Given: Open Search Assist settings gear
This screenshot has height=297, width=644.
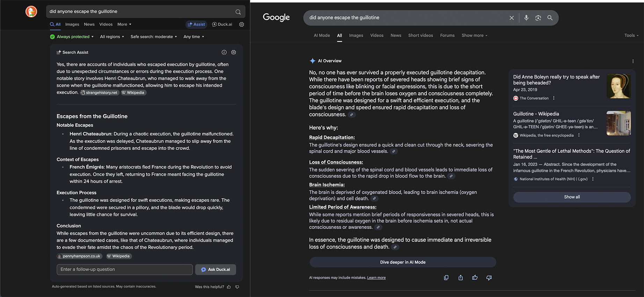Looking at the screenshot, I should (234, 52).
